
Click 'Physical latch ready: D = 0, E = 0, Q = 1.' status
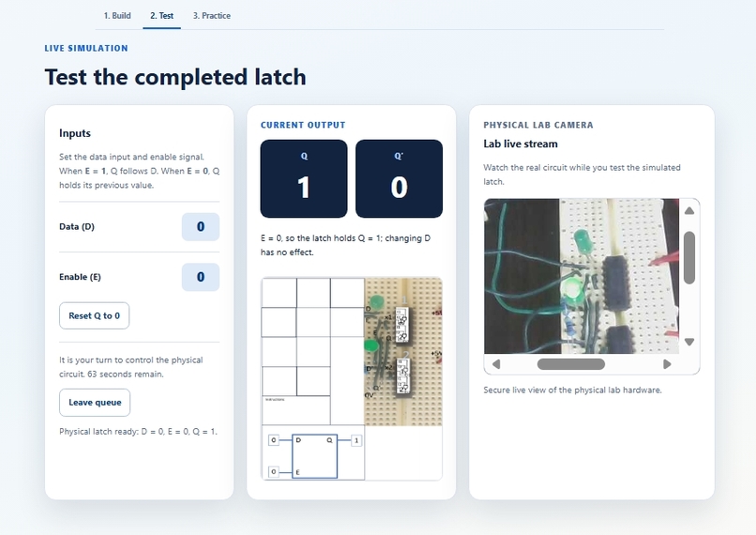[139, 431]
